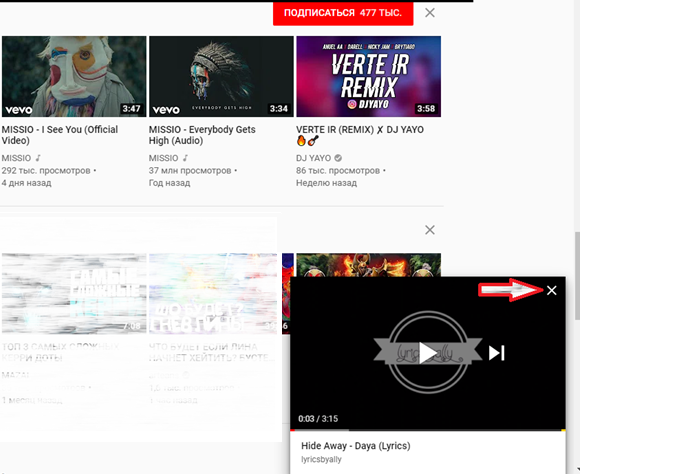Dismiss the second recommendation shelf with X
The height and width of the screenshot is (474, 692).
click(x=430, y=229)
